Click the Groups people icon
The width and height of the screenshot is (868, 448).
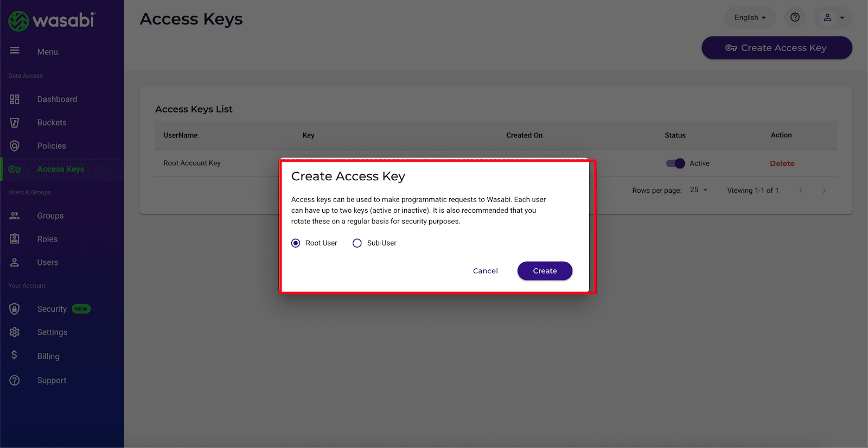pyautogui.click(x=15, y=216)
